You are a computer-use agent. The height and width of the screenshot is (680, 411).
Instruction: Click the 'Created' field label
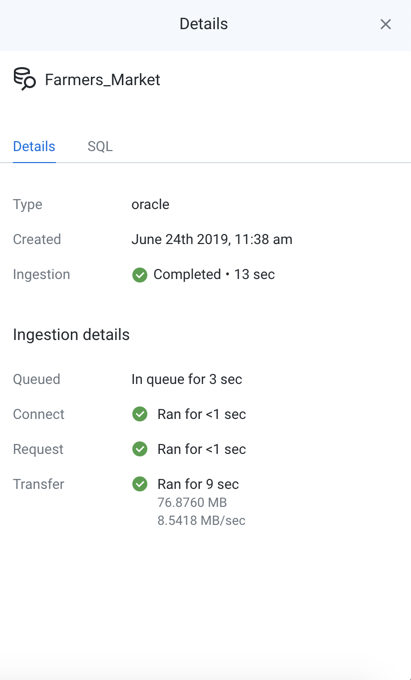pos(37,239)
